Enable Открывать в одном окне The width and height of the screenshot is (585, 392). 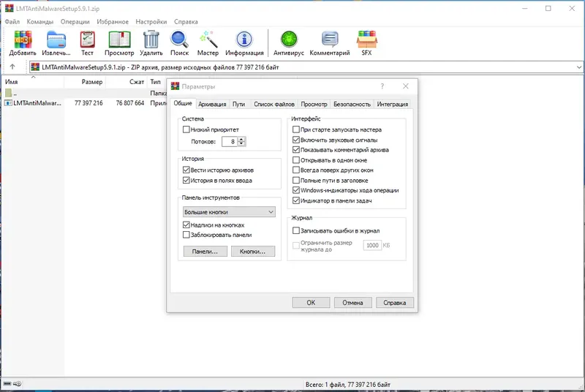point(296,160)
